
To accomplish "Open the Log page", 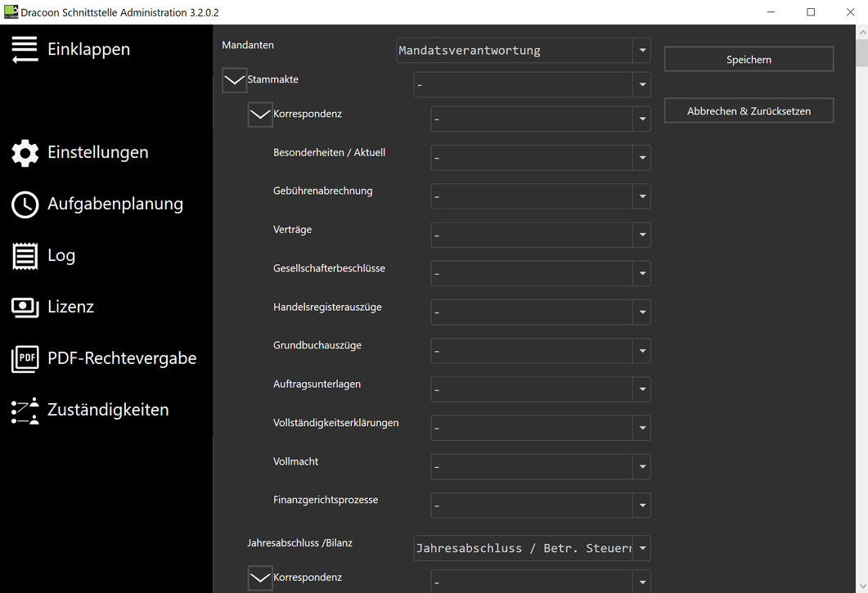I will pyautogui.click(x=61, y=255).
